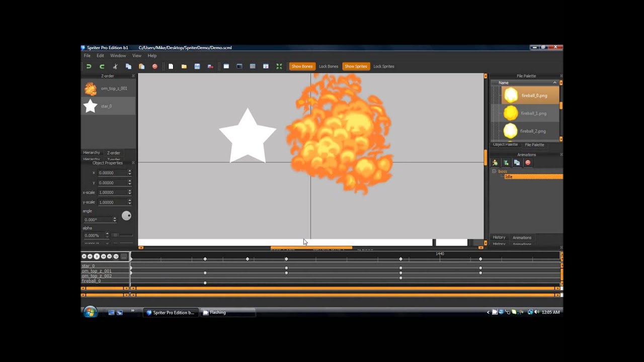The image size is (644, 362).
Task: Click the Paste clipboard icon
Action: (x=141, y=66)
